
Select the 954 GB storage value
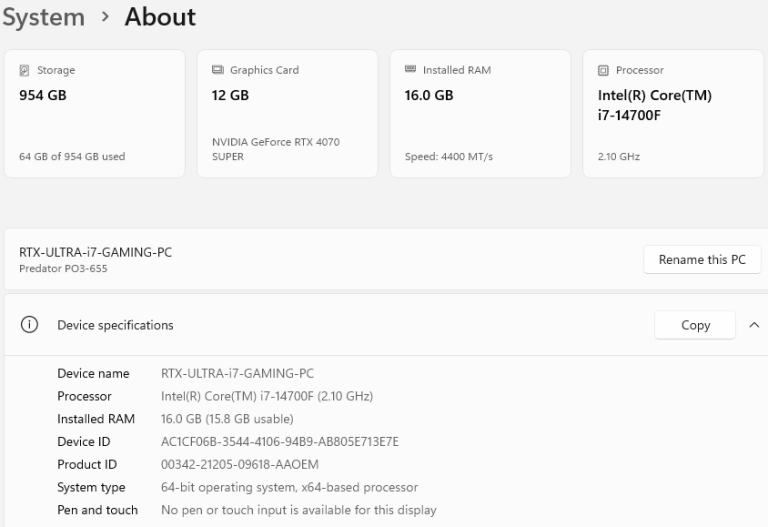point(44,96)
